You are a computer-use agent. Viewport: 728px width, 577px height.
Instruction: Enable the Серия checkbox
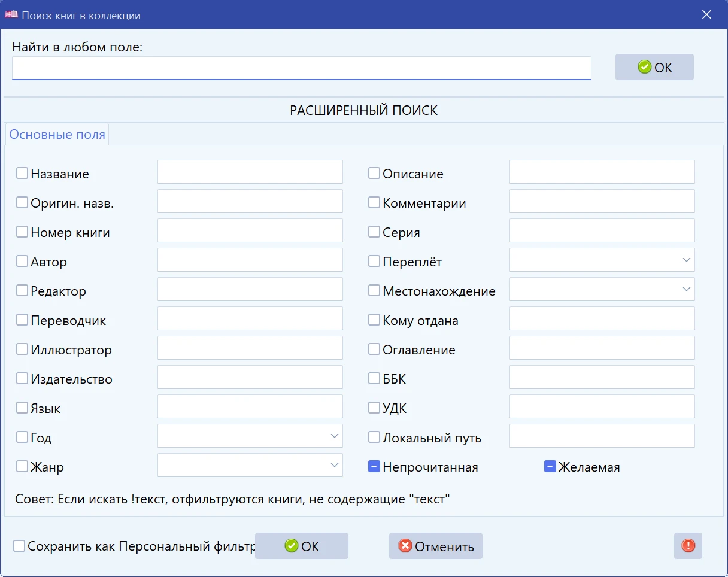(374, 232)
